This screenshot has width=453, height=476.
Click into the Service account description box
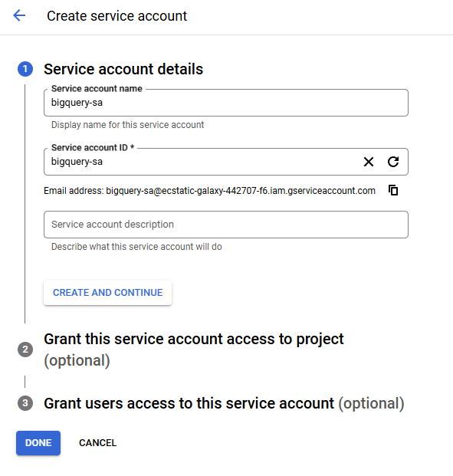click(x=226, y=225)
